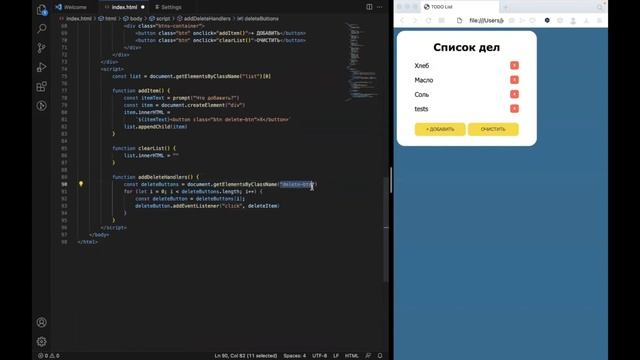Open the html breadcrumb segment
Image resolution: width=640 pixels, height=360 pixels.
coord(107,19)
